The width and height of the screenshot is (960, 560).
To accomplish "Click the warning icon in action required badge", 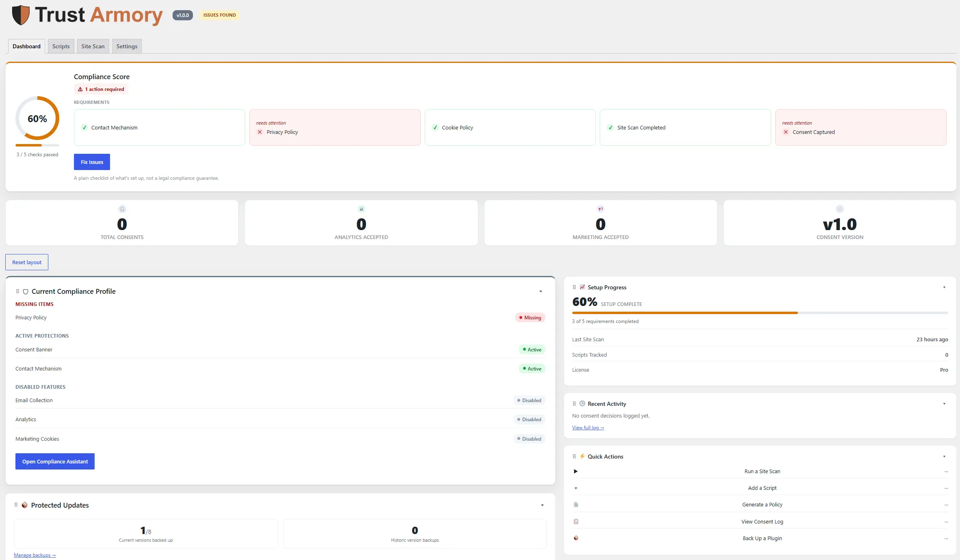I will (x=80, y=89).
